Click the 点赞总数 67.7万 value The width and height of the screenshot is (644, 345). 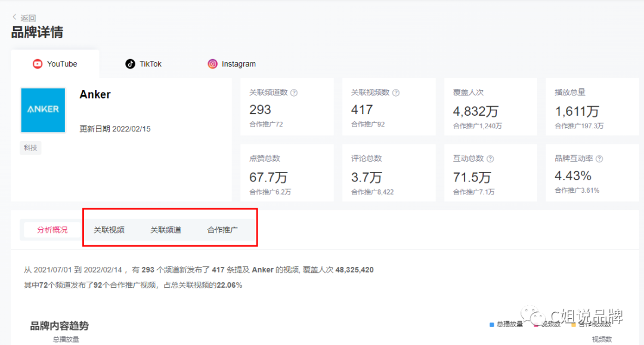(268, 177)
